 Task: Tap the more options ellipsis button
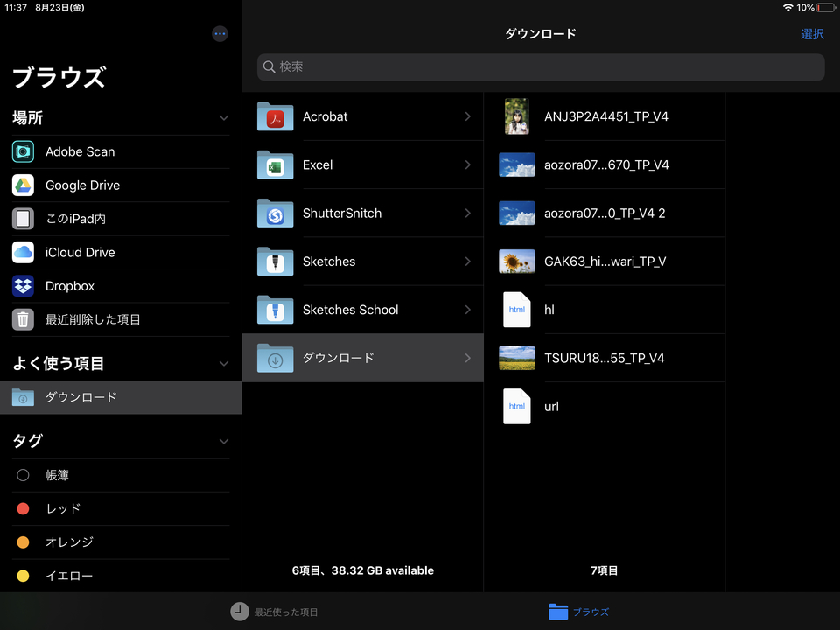click(220, 34)
